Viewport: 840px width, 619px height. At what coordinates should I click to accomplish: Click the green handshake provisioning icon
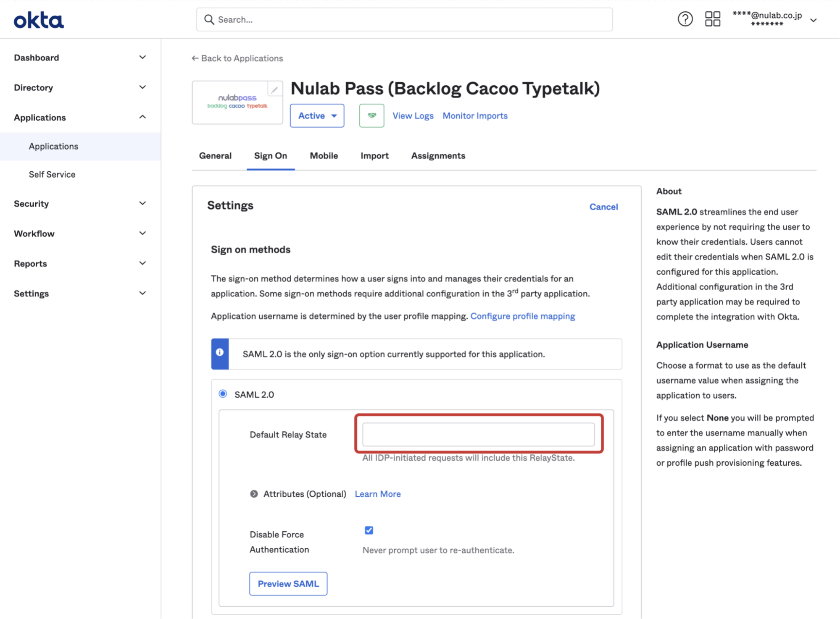click(x=371, y=115)
